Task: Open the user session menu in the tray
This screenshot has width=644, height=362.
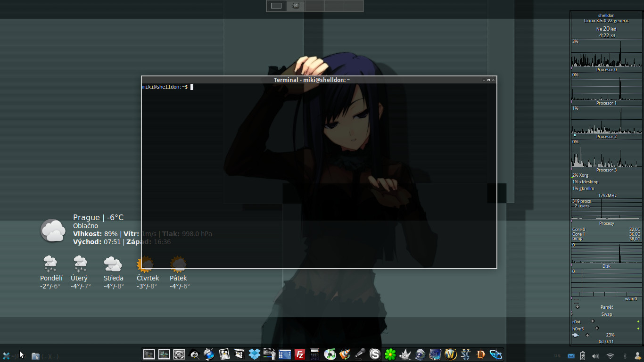Action: (637, 356)
